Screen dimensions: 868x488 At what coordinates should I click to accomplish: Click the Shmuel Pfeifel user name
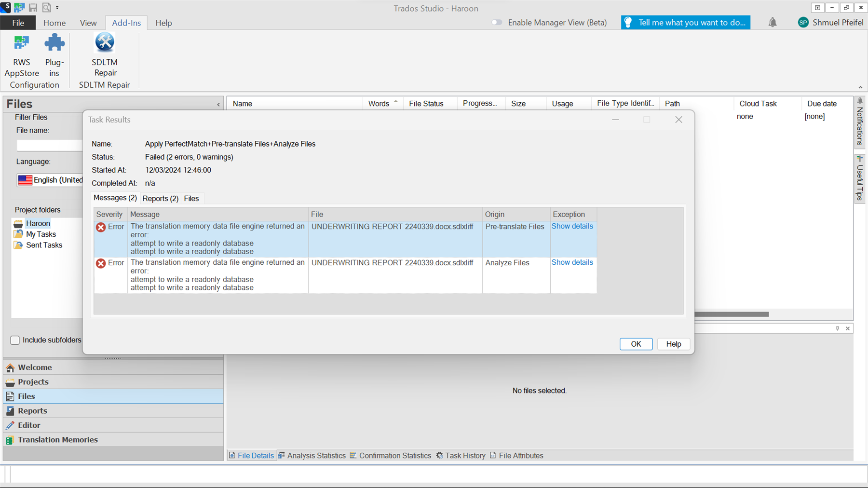coord(838,22)
